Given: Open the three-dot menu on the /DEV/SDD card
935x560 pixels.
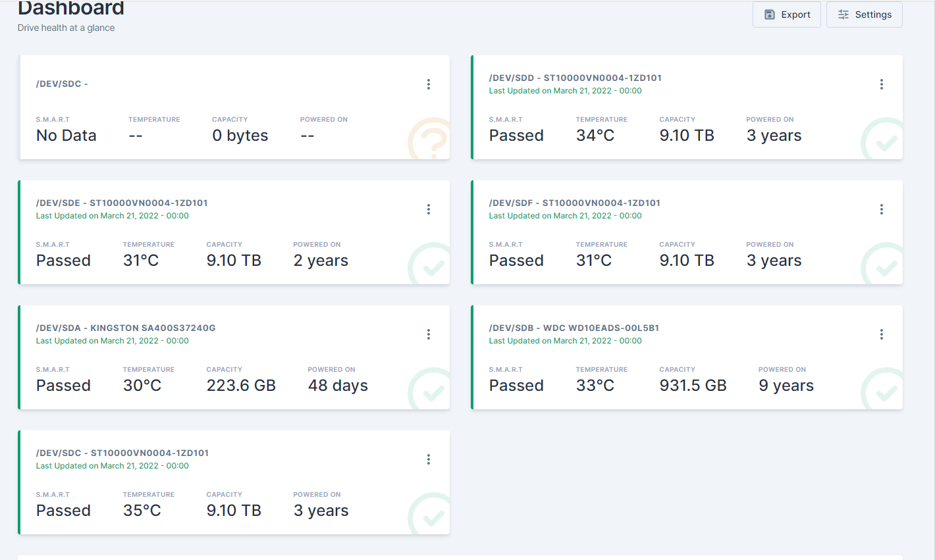Looking at the screenshot, I should [881, 84].
